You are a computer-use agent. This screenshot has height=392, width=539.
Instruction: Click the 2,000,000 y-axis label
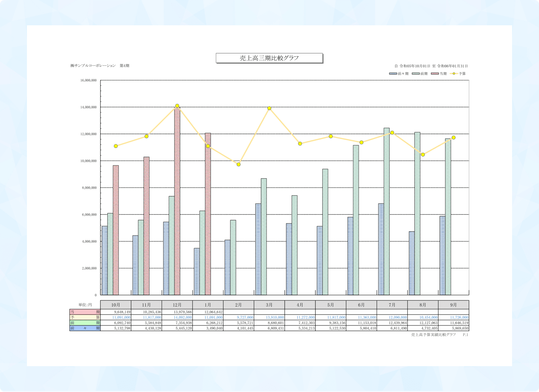click(89, 268)
